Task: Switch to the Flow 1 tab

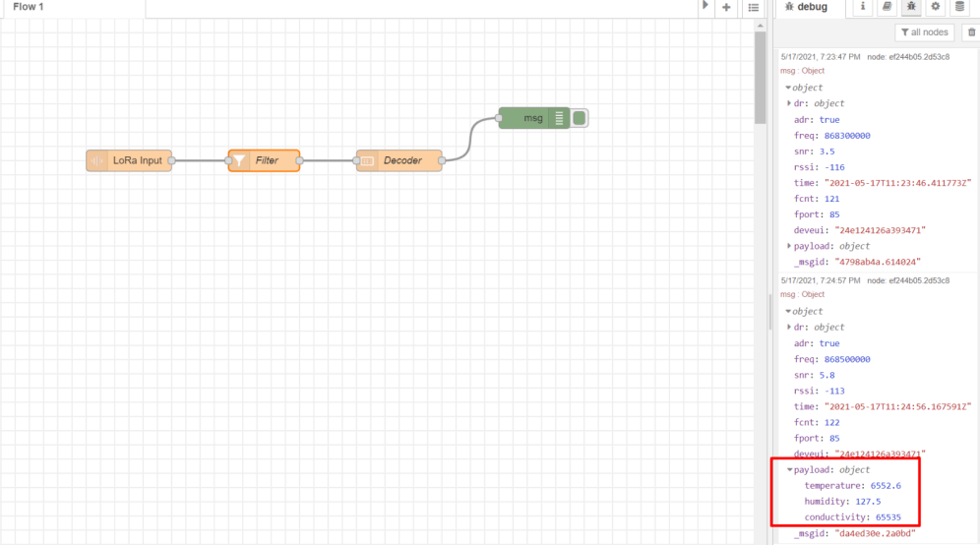Action: pos(30,7)
